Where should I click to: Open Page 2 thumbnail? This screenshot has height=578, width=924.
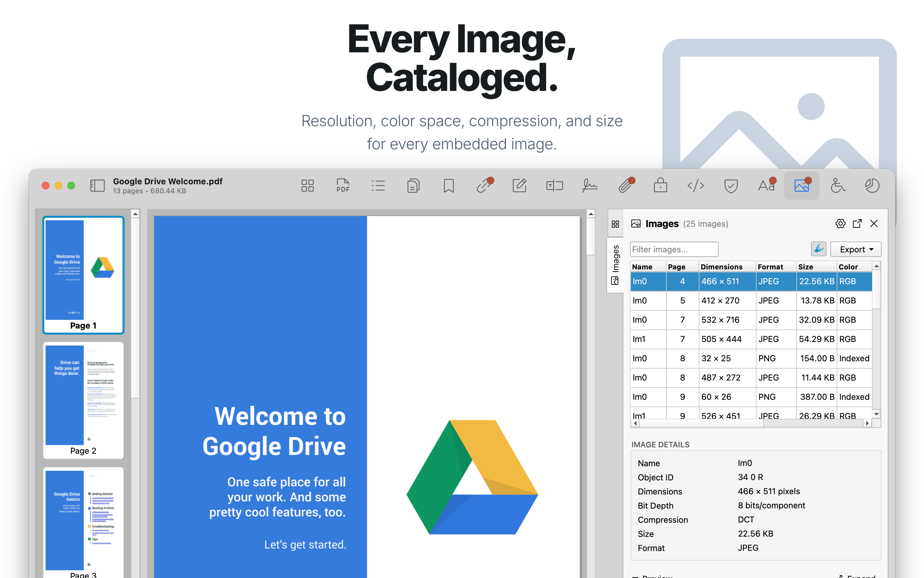click(83, 400)
